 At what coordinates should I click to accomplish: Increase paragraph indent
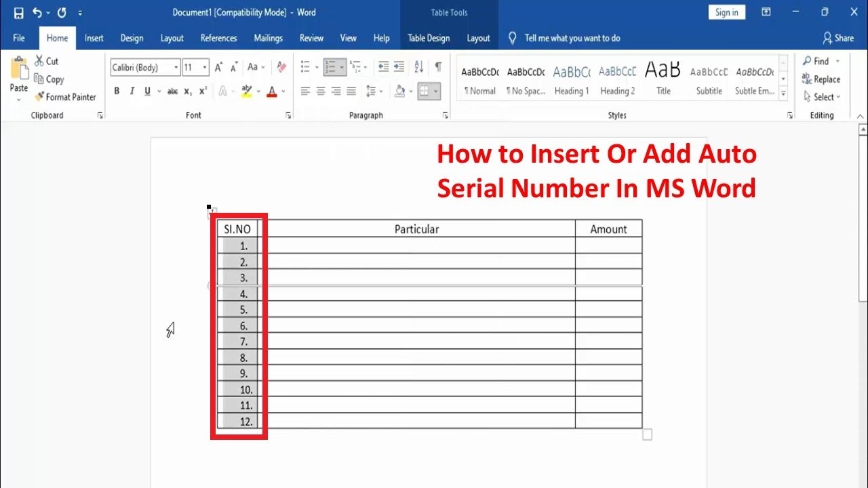[399, 67]
